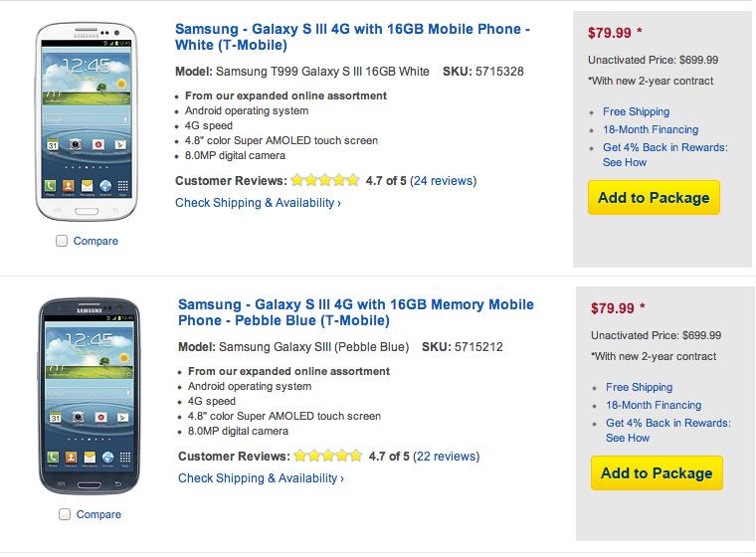
Task: Expand Check Shipping & Availability for the Pebble Blue phone
Action: click(261, 478)
